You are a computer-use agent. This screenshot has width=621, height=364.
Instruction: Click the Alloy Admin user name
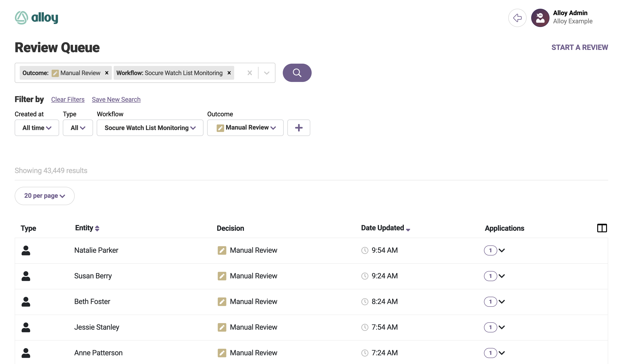click(570, 13)
